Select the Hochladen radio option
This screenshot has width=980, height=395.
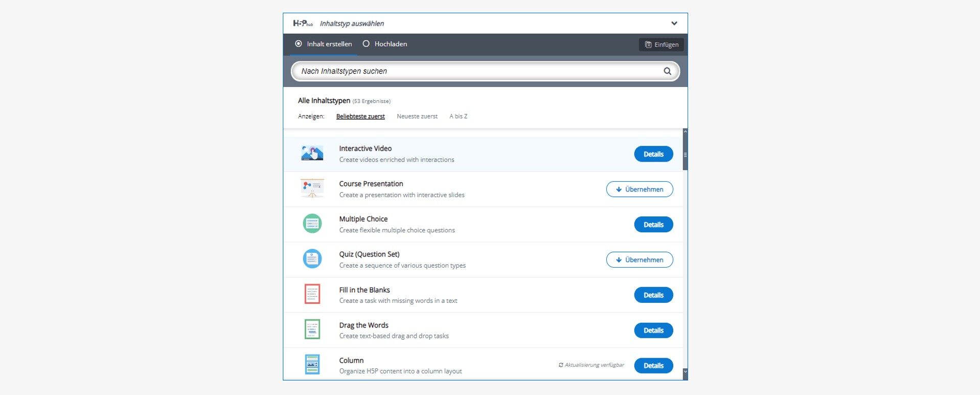[385, 44]
